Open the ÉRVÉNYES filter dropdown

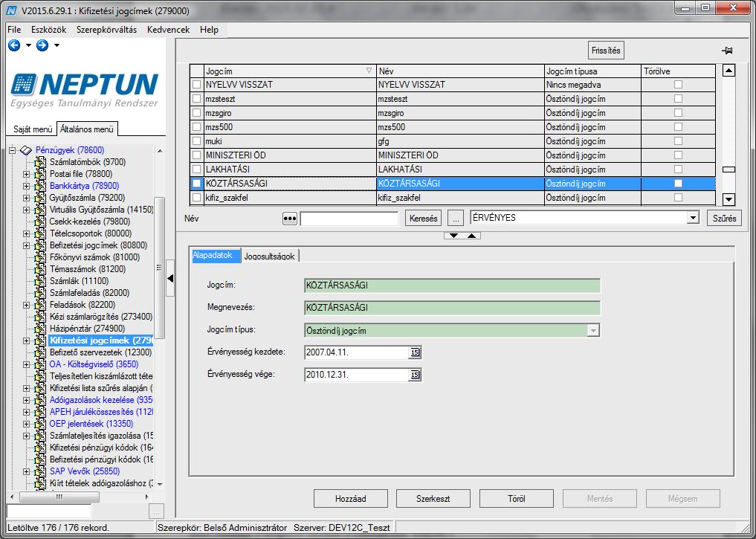[693, 218]
